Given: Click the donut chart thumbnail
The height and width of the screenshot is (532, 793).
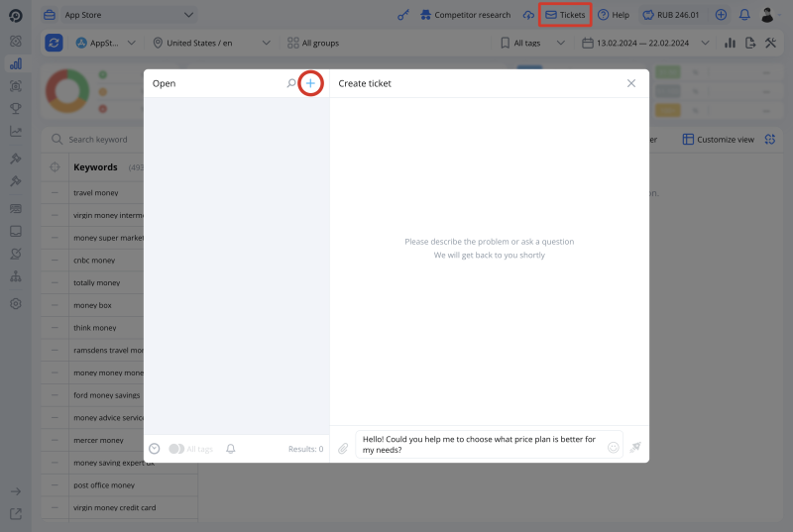Looking at the screenshot, I should pyautogui.click(x=67, y=91).
